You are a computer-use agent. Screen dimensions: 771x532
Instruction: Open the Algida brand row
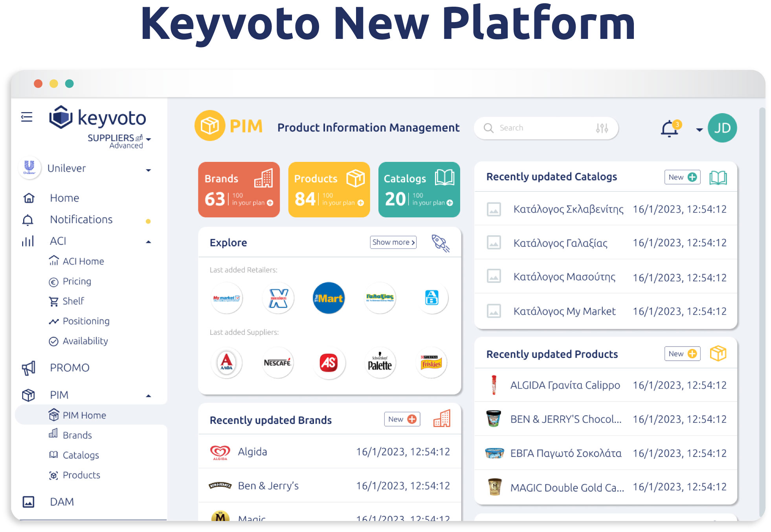[330, 452]
